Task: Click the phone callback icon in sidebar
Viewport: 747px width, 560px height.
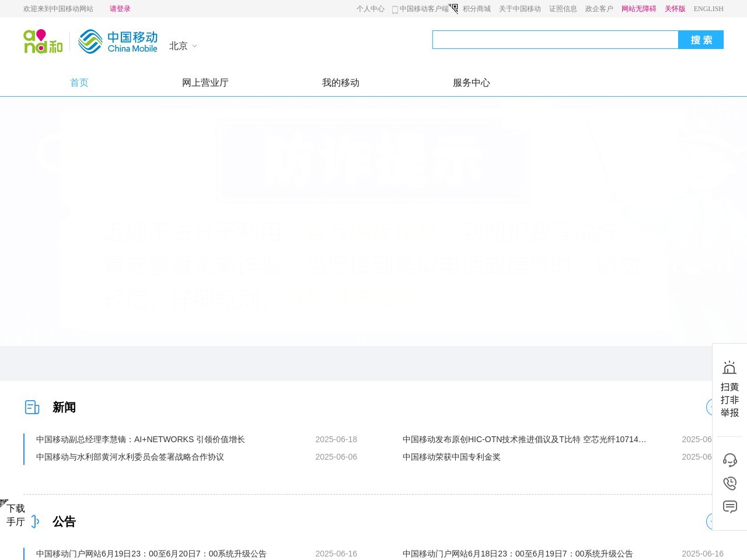Action: coord(729,483)
